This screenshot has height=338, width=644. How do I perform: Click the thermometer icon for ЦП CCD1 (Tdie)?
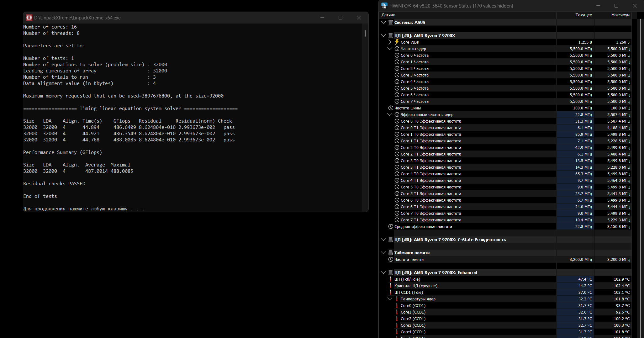coord(391,292)
